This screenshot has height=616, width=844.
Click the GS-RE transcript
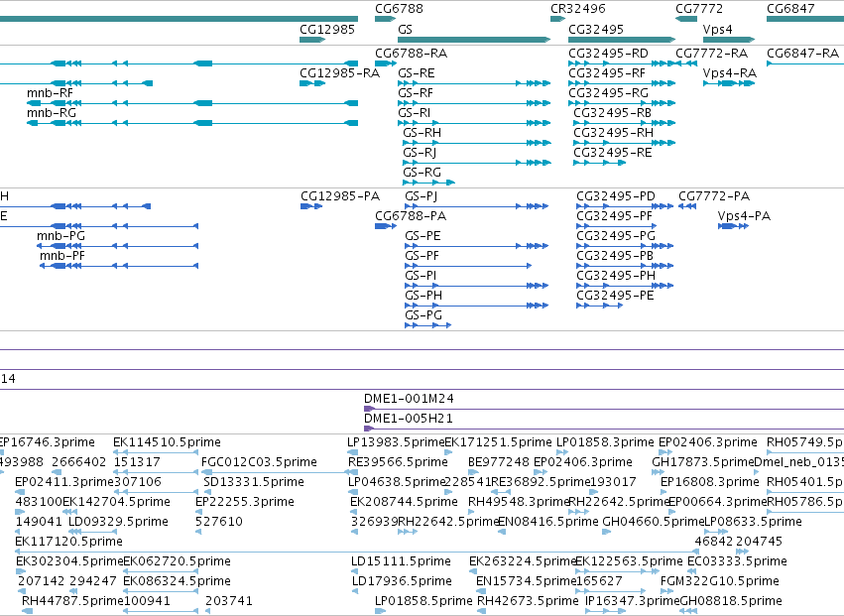(474, 83)
